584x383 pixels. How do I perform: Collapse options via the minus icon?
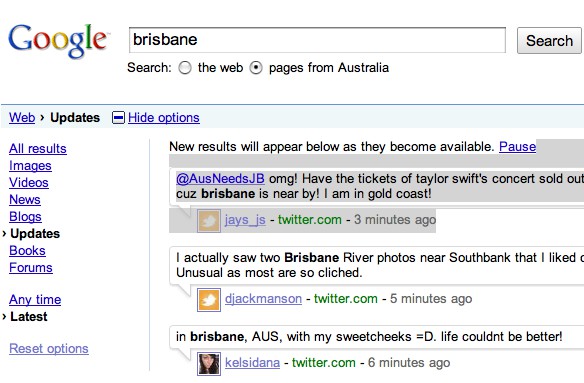(x=118, y=118)
